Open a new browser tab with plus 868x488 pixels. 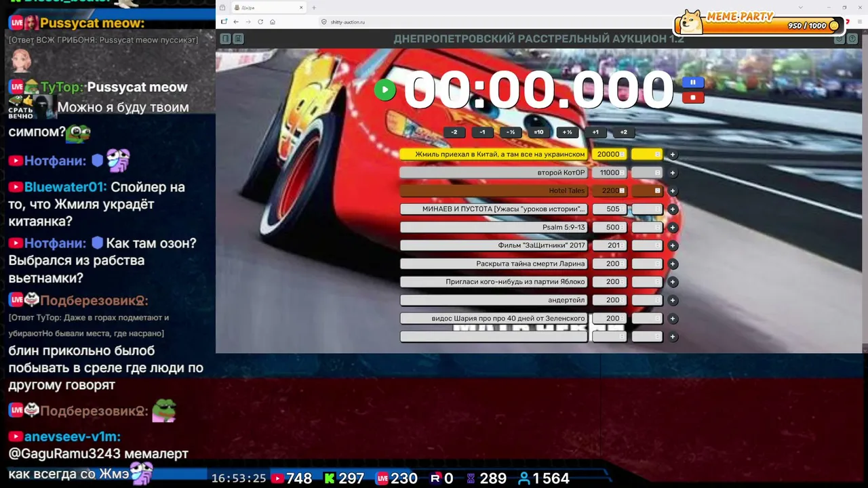(314, 7)
